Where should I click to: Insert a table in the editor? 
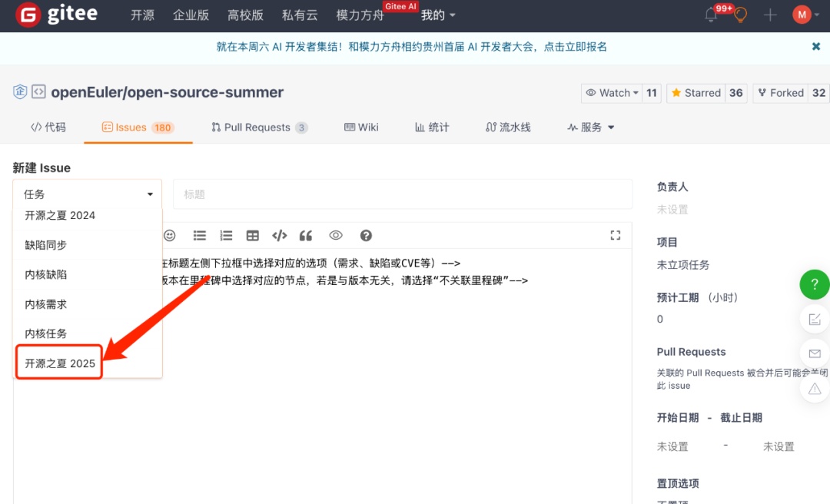[253, 235]
